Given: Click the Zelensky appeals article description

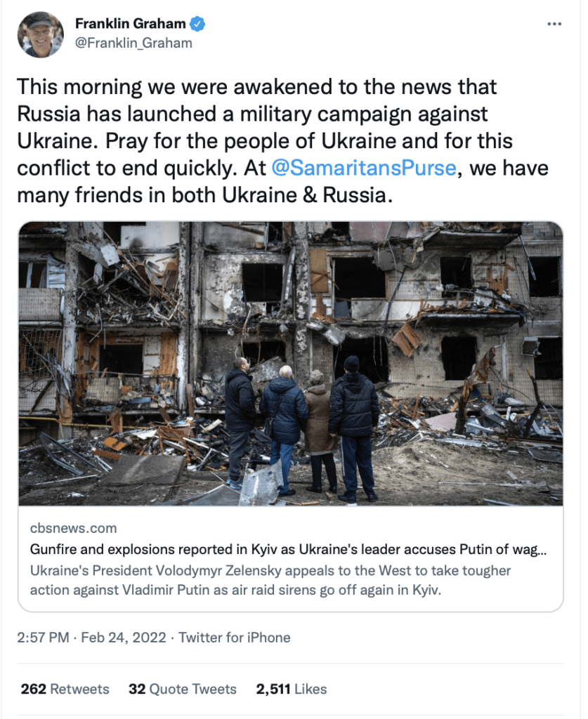Looking at the screenshot, I should point(270,580).
